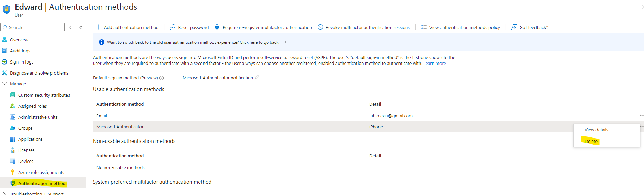Click info icon next to Default sign-in method
The image size is (644, 195).
click(x=162, y=78)
